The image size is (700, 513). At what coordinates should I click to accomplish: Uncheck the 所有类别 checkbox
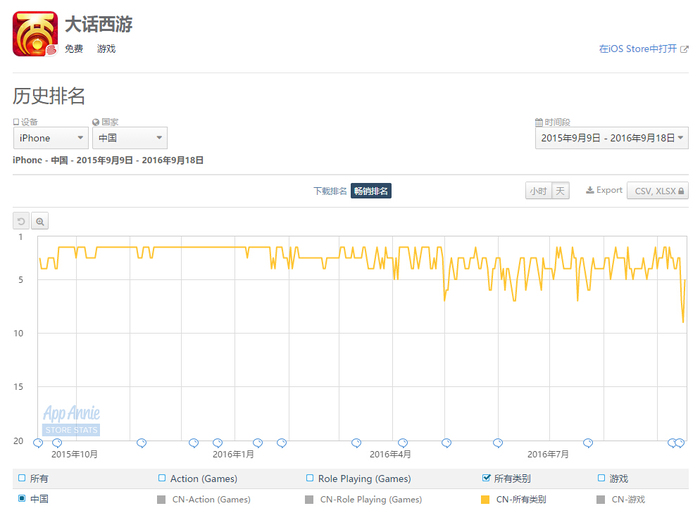(x=486, y=478)
